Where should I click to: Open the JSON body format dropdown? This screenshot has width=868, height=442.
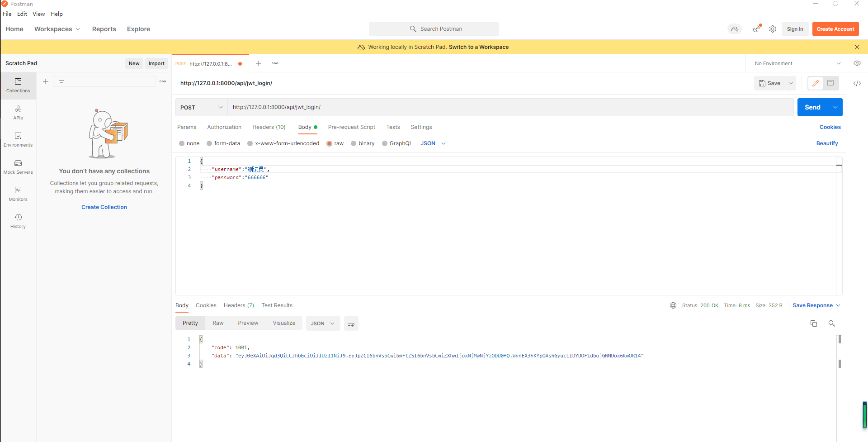tap(433, 143)
